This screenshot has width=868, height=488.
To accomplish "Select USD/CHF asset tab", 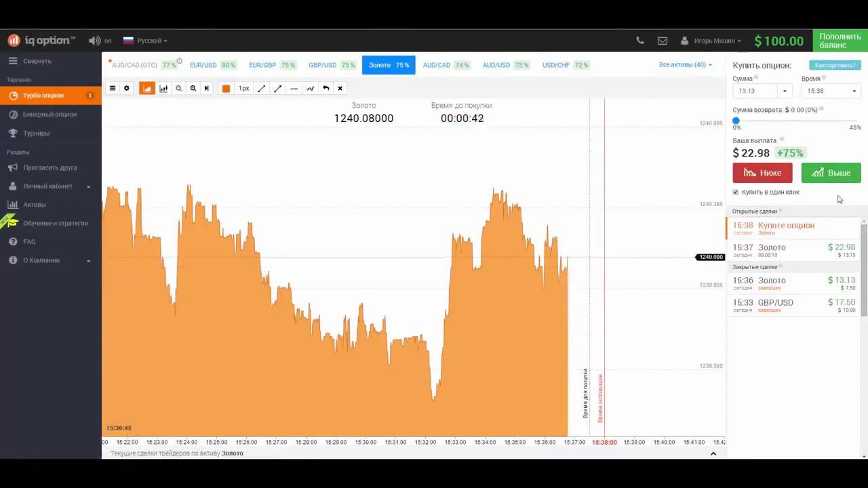I will pyautogui.click(x=565, y=65).
